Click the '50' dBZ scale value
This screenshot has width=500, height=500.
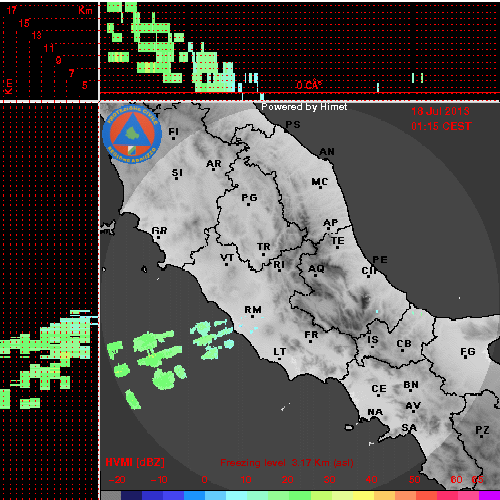(x=414, y=480)
